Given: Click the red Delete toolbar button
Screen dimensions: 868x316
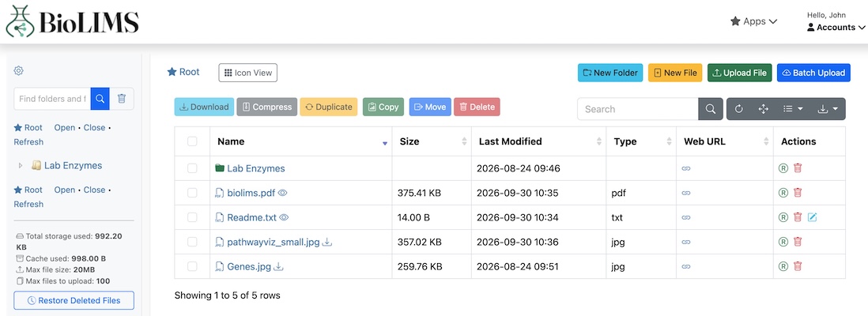Looking at the screenshot, I should click(477, 107).
